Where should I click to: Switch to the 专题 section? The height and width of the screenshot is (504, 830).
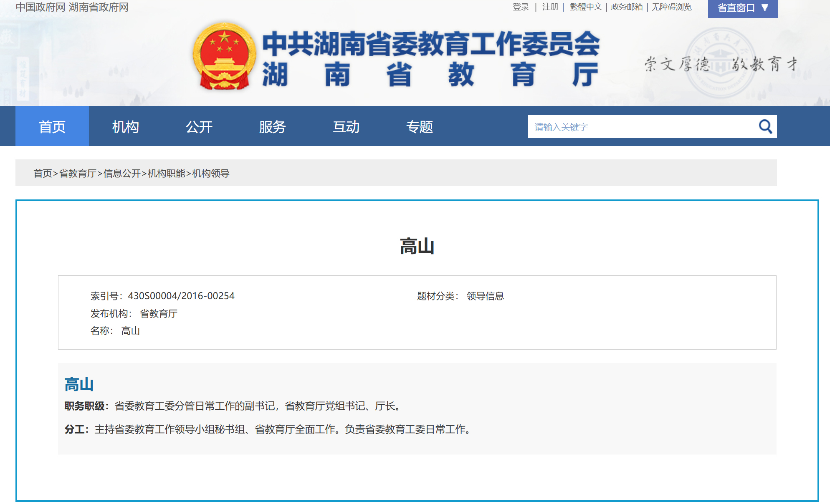point(420,126)
